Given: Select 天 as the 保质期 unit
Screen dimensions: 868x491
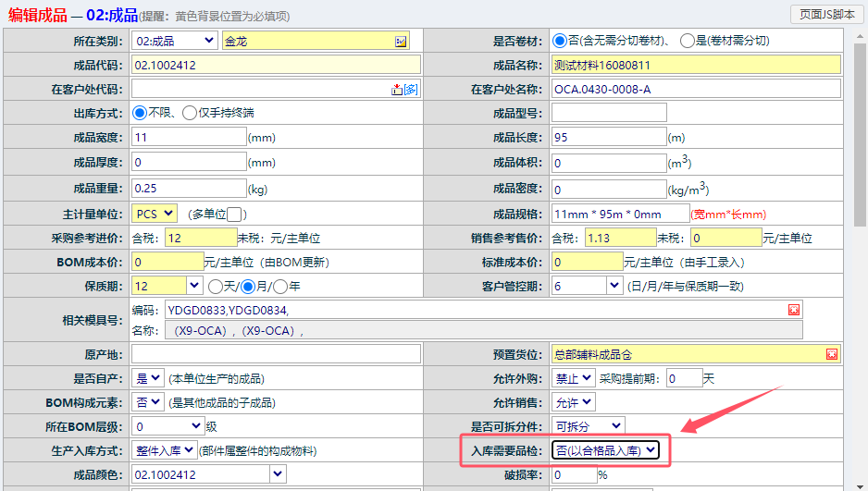Looking at the screenshot, I should (x=215, y=286).
